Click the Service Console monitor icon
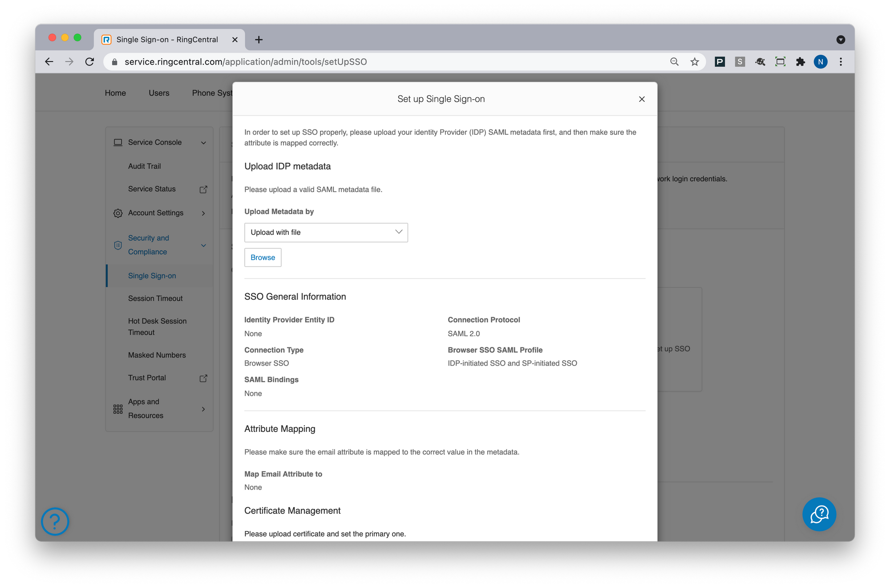The width and height of the screenshot is (890, 588). (118, 142)
